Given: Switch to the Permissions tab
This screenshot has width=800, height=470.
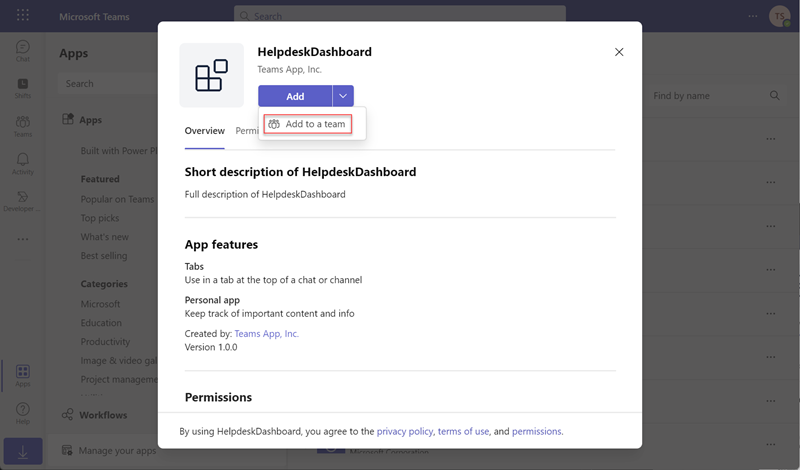Looking at the screenshot, I should pyautogui.click(x=247, y=131).
